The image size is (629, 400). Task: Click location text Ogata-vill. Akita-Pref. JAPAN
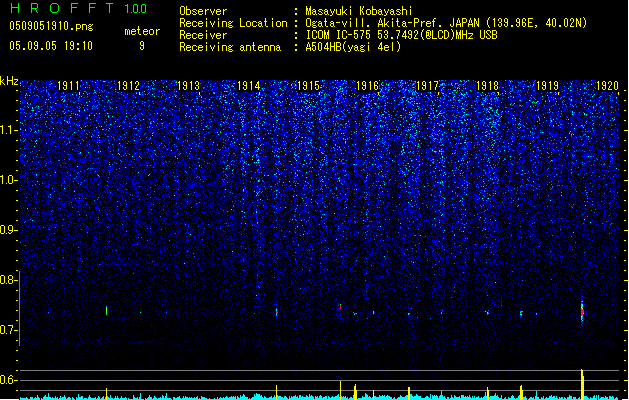pyautogui.click(x=392, y=23)
